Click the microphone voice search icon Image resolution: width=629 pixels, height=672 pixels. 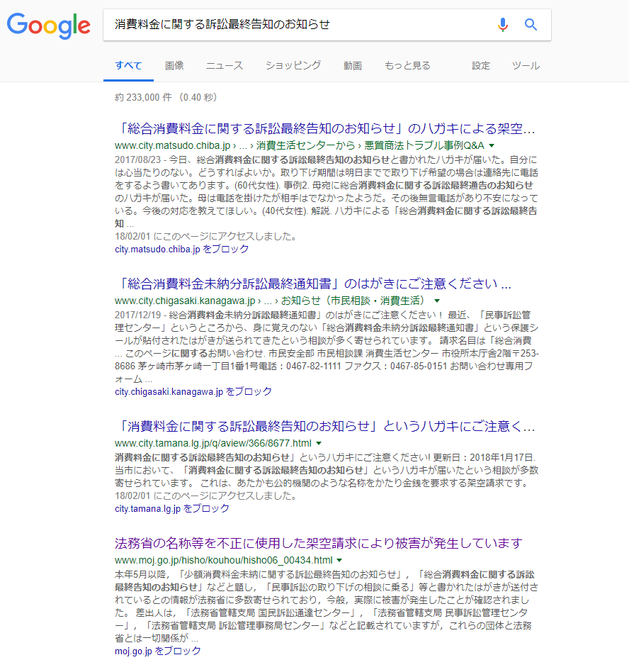[503, 25]
